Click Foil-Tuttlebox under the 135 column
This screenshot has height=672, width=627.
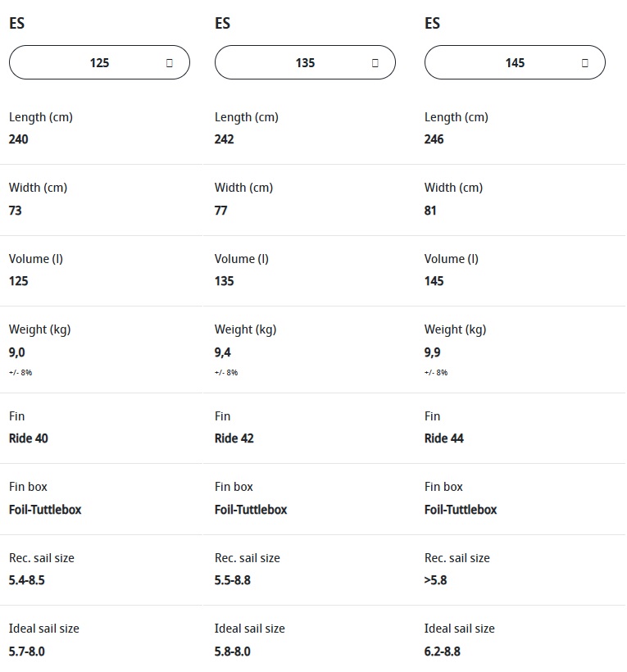[251, 510]
